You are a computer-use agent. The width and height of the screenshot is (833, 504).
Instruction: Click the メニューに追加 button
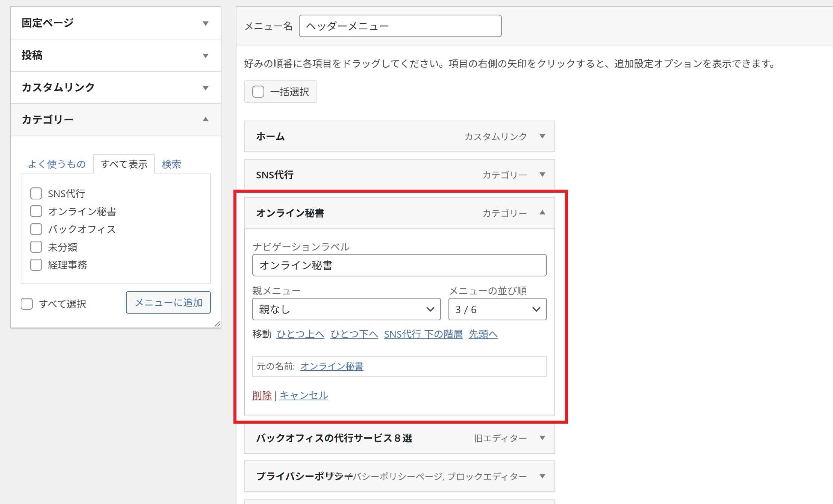(x=168, y=302)
